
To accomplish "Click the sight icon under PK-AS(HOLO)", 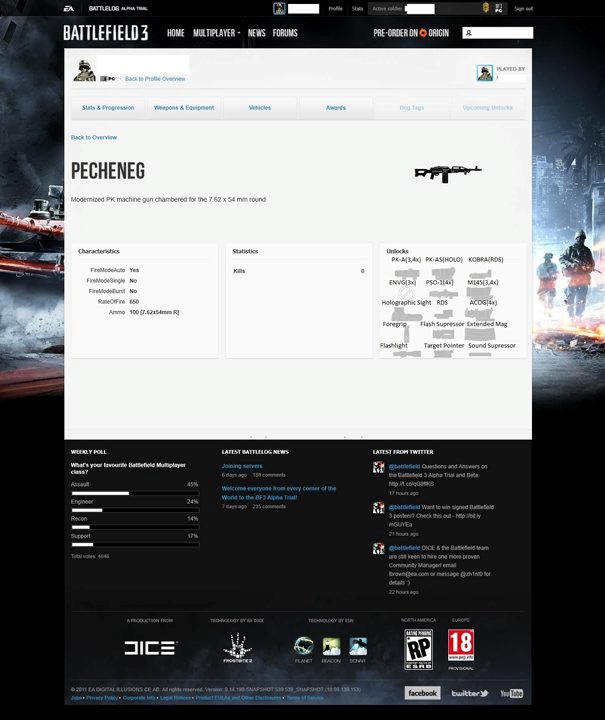I will [x=443, y=272].
